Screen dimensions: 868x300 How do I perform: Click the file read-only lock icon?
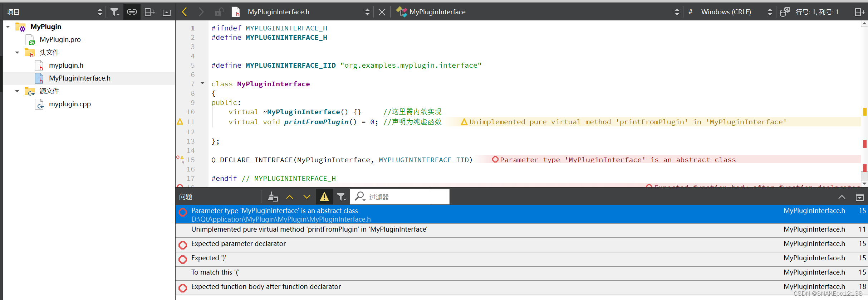(x=219, y=12)
